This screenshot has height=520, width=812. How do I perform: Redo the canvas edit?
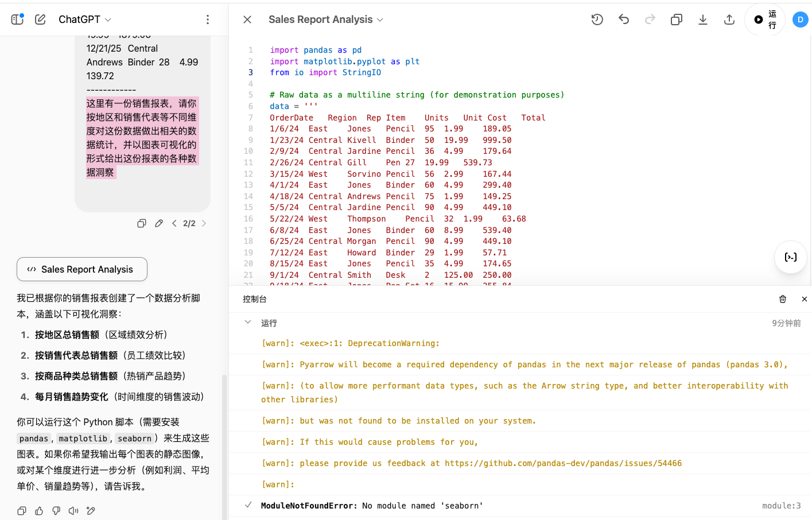[650, 20]
